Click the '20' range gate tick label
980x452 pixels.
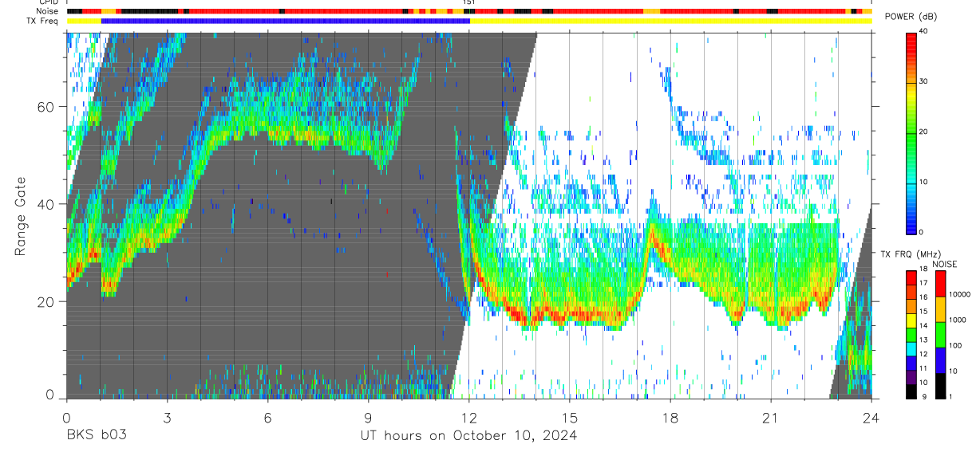click(48, 301)
